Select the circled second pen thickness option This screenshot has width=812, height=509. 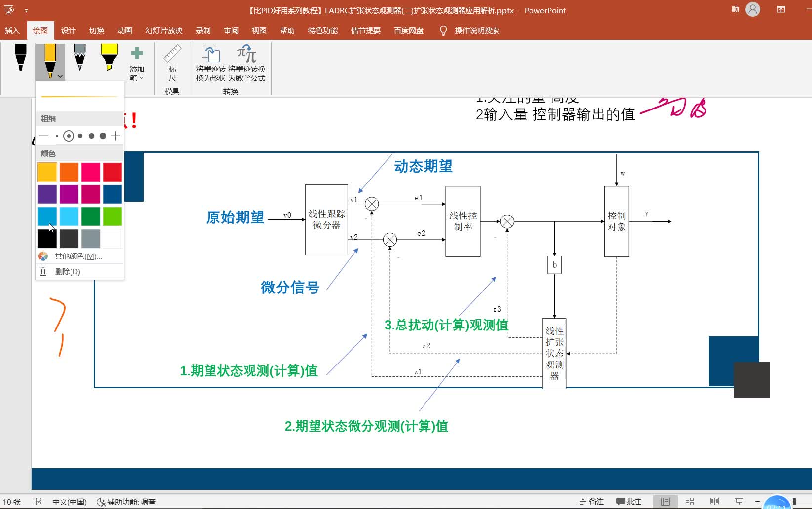[x=69, y=136]
